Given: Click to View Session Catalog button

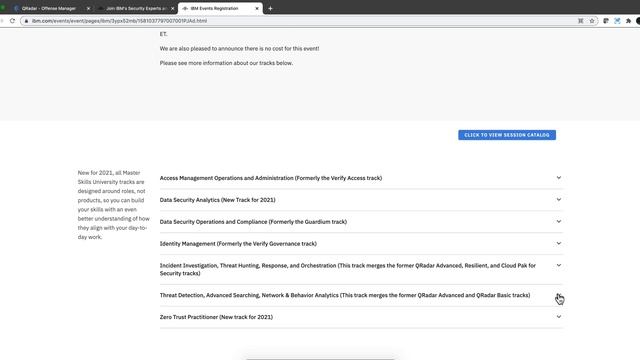Looking at the screenshot, I should point(507,135).
